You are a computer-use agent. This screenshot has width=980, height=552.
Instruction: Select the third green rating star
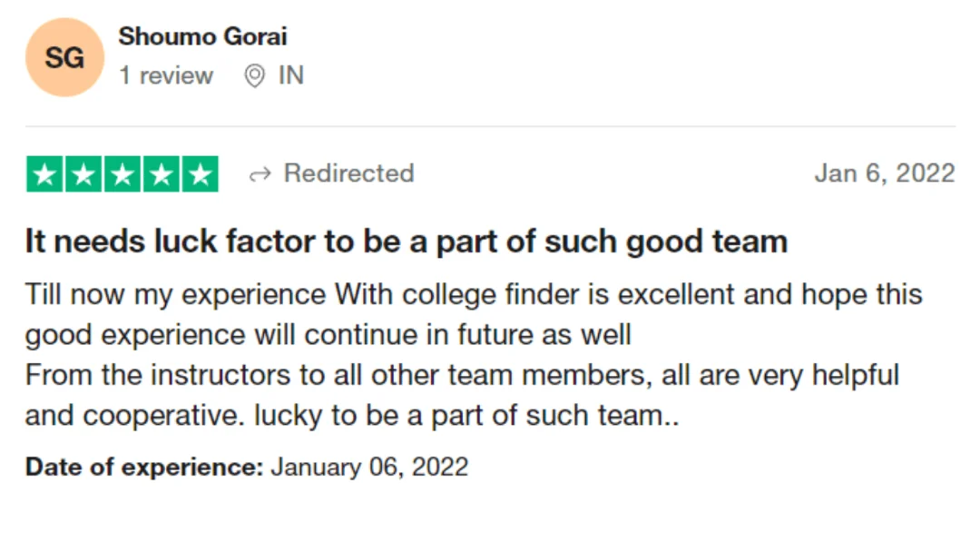[122, 173]
